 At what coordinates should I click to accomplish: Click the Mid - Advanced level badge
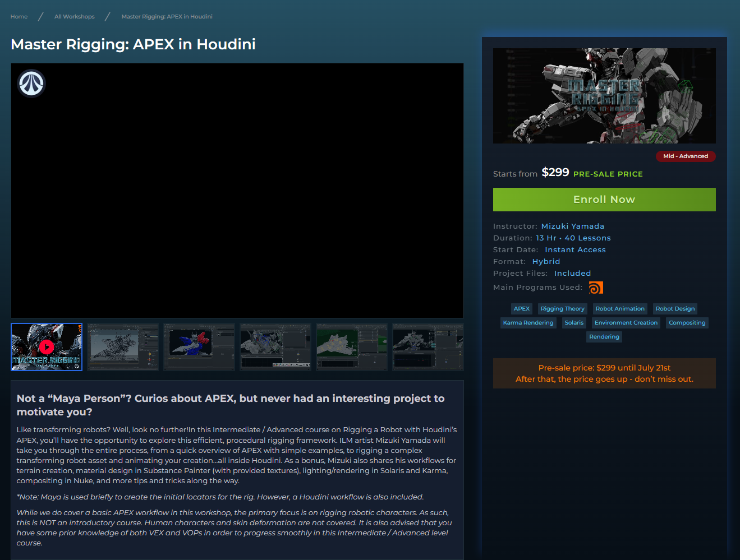(686, 156)
